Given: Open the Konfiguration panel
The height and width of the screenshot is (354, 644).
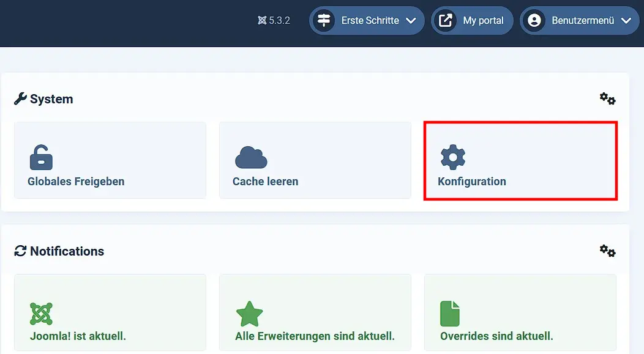Looking at the screenshot, I should [x=520, y=160].
